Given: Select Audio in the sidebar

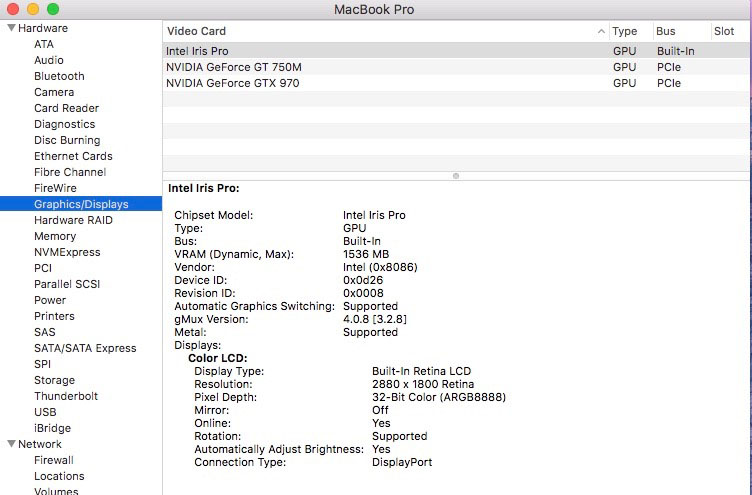Looking at the screenshot, I should point(48,60).
